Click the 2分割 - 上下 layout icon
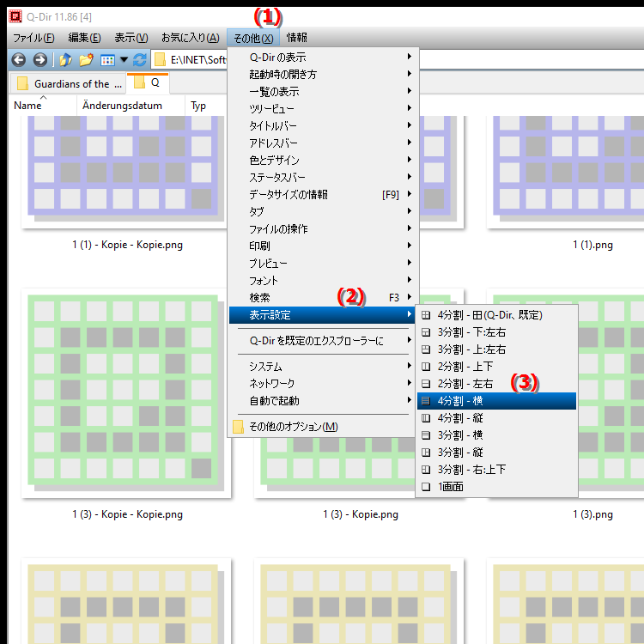 tap(426, 367)
